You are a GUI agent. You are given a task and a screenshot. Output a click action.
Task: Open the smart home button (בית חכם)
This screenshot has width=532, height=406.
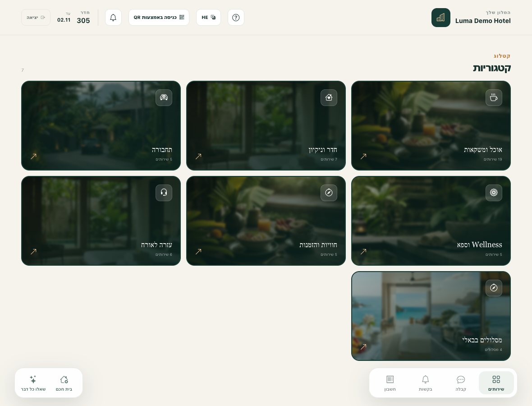64,383
